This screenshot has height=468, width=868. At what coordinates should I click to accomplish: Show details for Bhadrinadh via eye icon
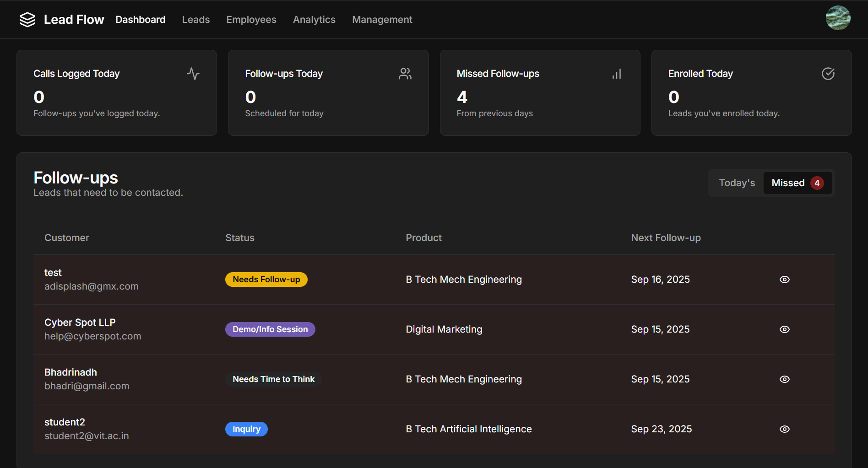pos(784,379)
